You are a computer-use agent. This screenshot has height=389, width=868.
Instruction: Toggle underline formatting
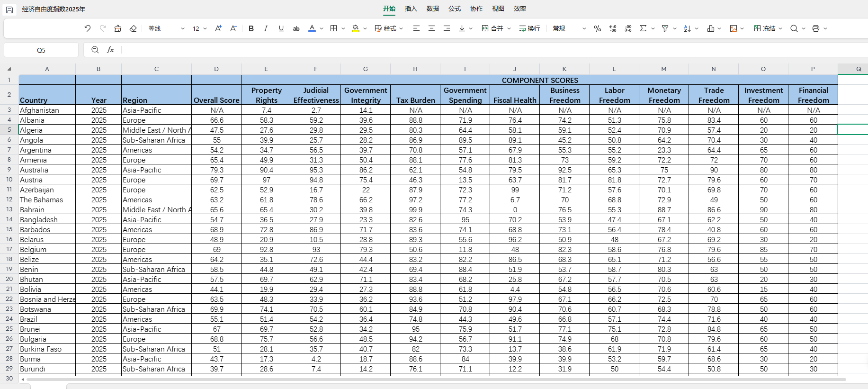(x=281, y=28)
